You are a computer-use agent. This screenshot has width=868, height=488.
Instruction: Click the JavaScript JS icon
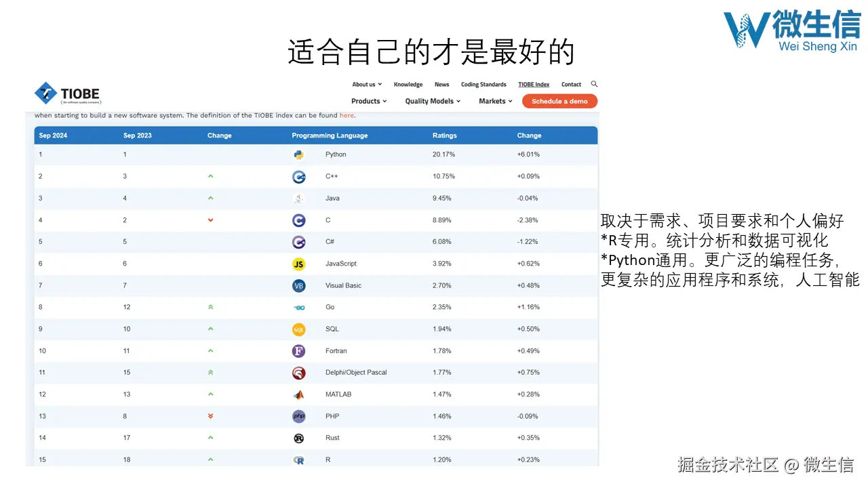tap(298, 264)
